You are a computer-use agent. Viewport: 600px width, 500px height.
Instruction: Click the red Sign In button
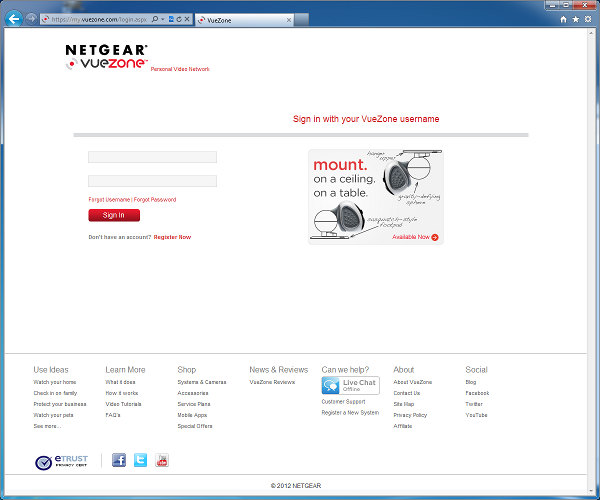[x=114, y=215]
